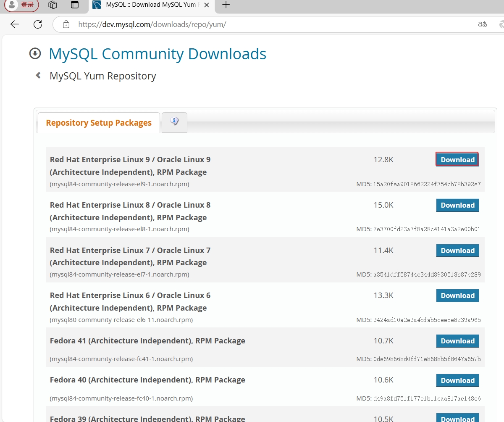The width and height of the screenshot is (504, 422).
Task: Click the 10.7K file size value
Action: (x=383, y=341)
